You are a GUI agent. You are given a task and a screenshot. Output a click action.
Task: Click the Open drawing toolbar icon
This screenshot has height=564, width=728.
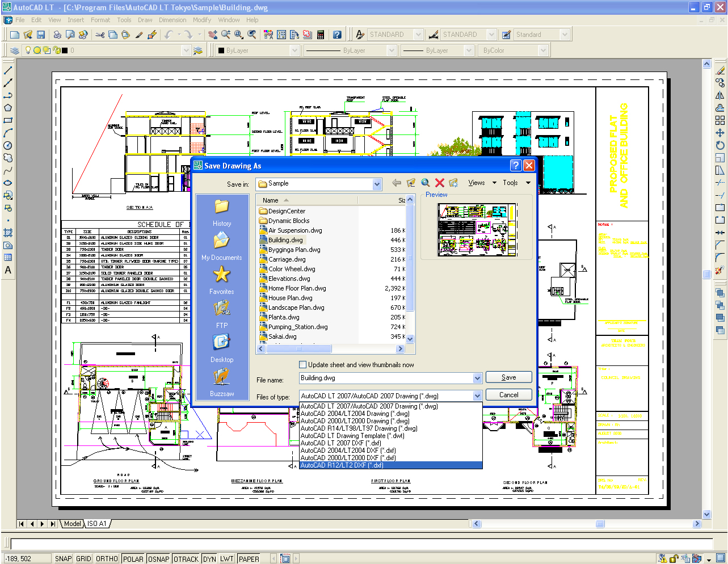click(28, 35)
